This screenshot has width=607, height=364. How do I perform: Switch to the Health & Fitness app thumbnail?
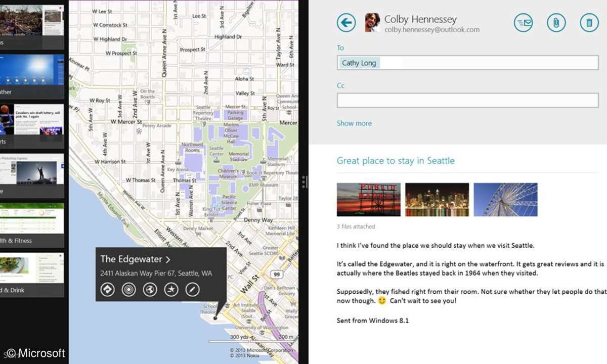click(x=32, y=225)
